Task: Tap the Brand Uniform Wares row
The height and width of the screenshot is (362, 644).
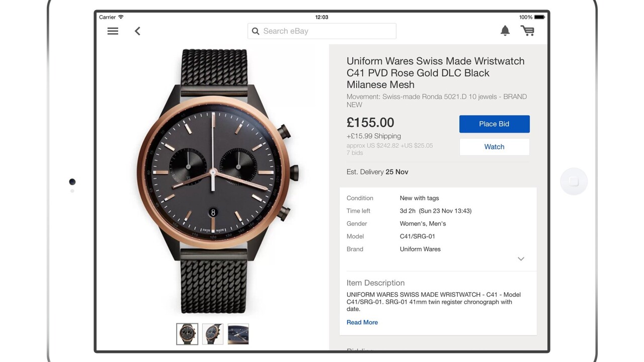Action: pos(420,249)
